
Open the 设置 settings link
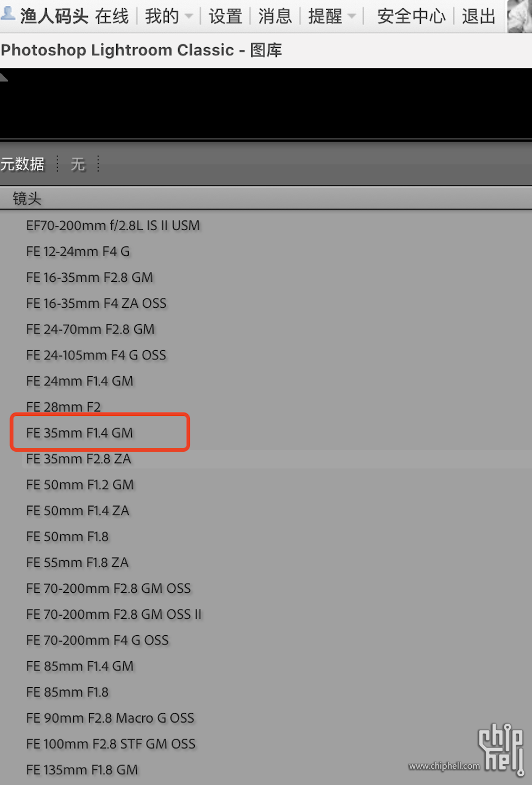point(225,16)
